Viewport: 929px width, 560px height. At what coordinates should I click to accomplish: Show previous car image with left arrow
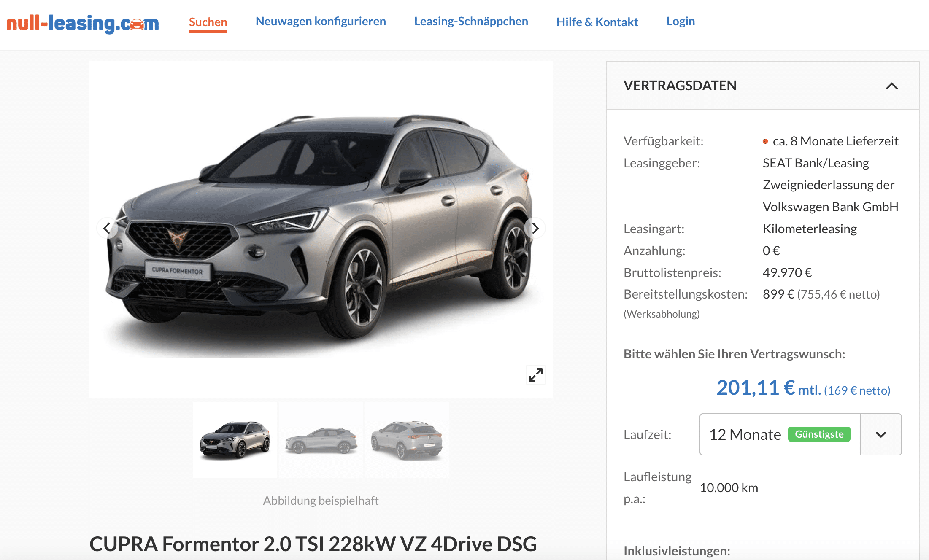[x=107, y=228]
